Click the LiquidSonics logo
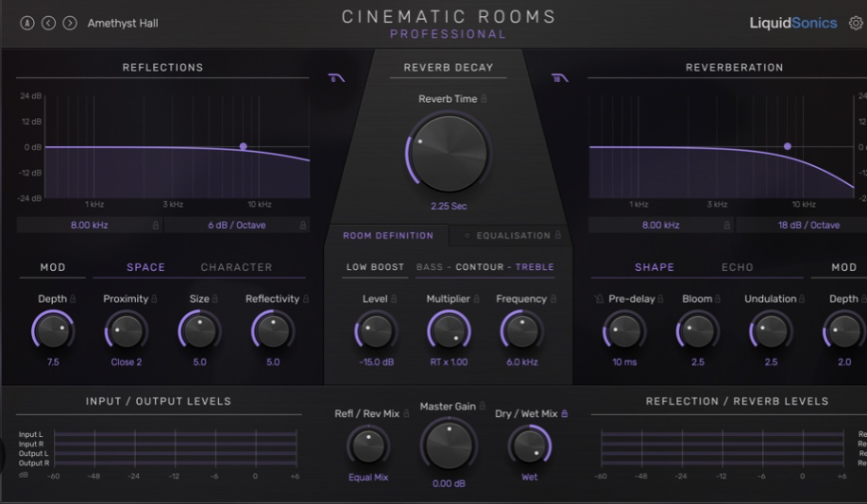 [793, 24]
